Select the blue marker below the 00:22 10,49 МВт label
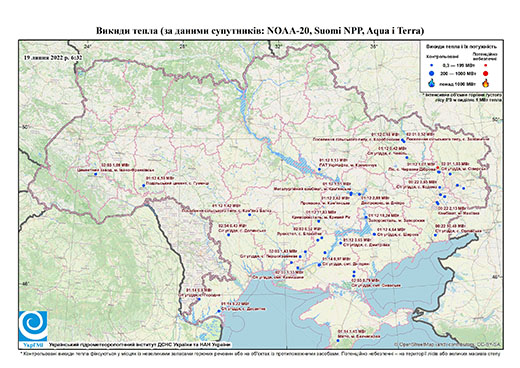 [435, 235]
